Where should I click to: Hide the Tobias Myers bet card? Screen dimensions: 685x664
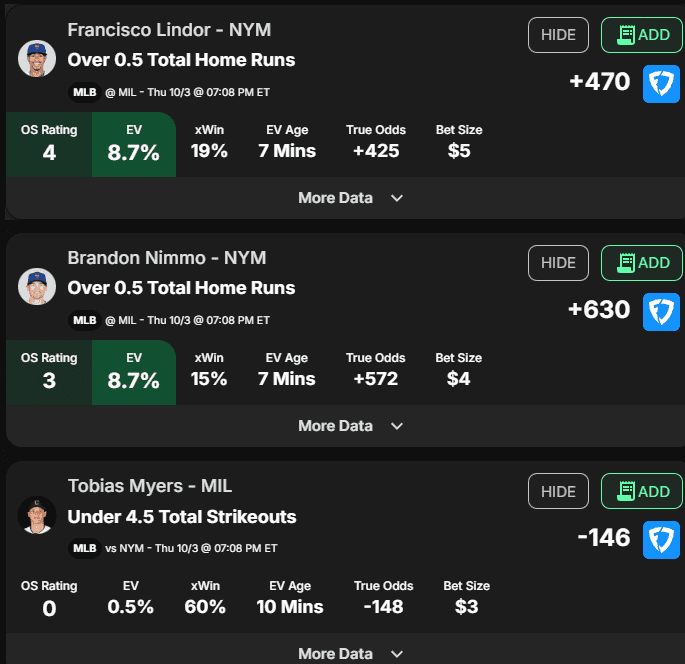click(x=558, y=491)
